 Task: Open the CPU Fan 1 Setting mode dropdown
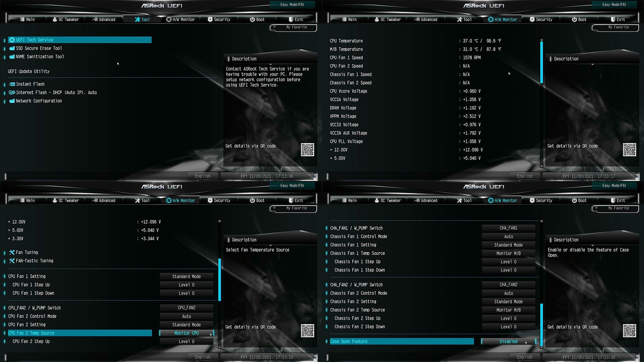(186, 277)
